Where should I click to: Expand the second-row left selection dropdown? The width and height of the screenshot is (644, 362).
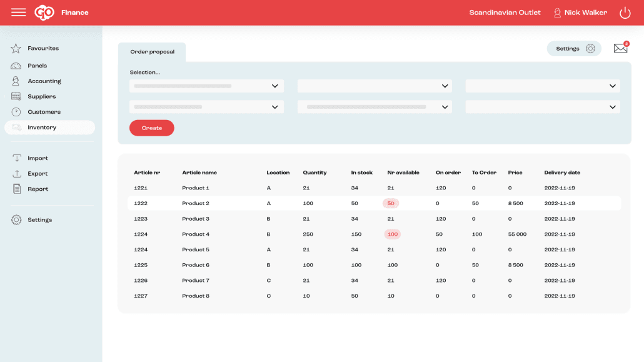pos(206,107)
